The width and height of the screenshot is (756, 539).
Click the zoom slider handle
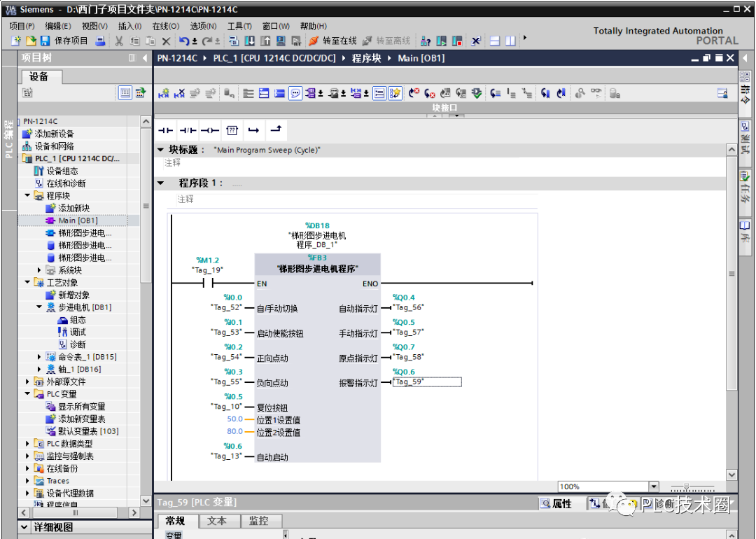(x=686, y=487)
